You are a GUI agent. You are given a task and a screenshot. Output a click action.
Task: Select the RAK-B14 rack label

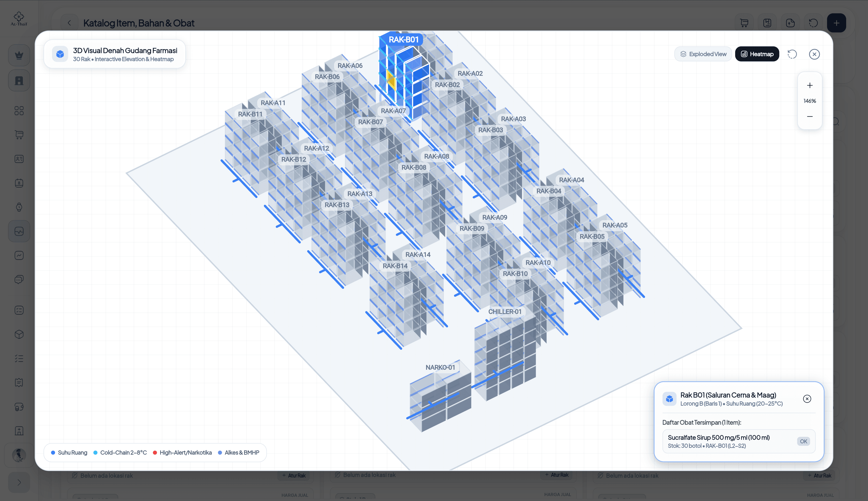395,266
